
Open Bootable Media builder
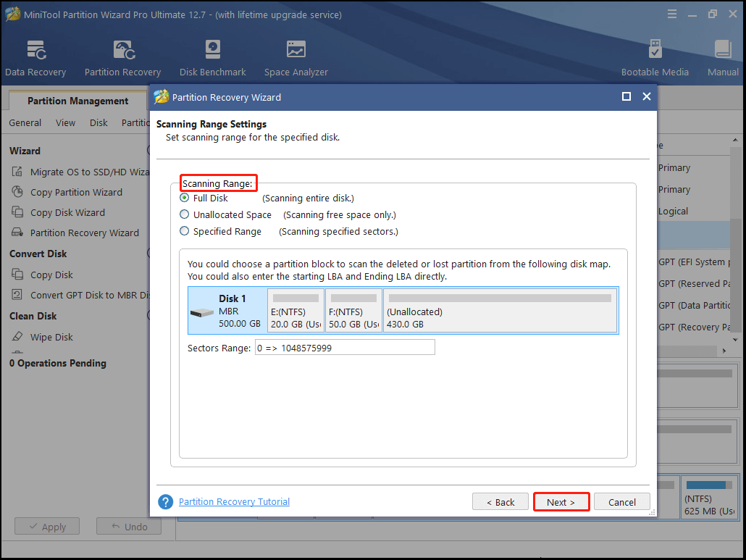click(x=655, y=58)
